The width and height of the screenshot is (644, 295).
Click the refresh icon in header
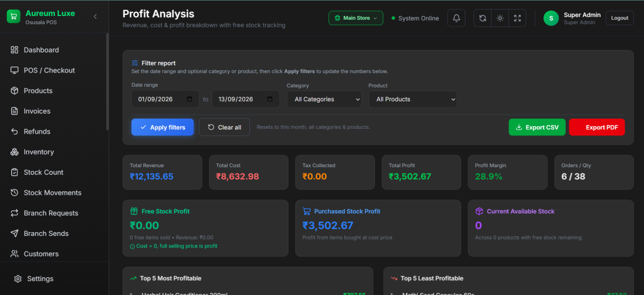[x=482, y=18]
